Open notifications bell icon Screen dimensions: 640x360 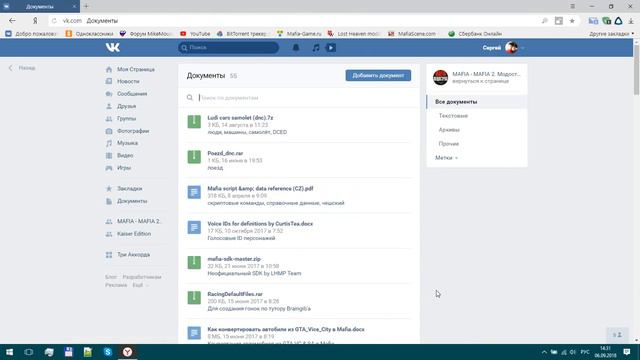[x=296, y=48]
